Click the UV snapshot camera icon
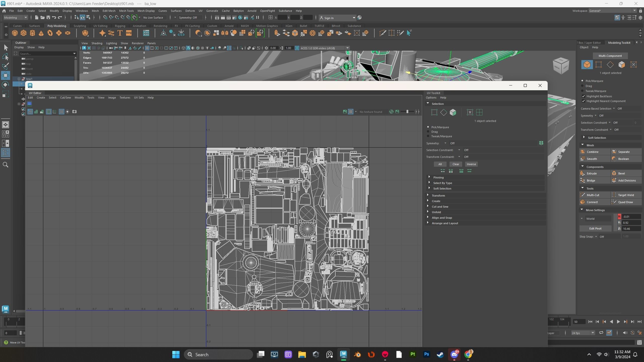Viewport: 644px width, 362px height. point(74,112)
